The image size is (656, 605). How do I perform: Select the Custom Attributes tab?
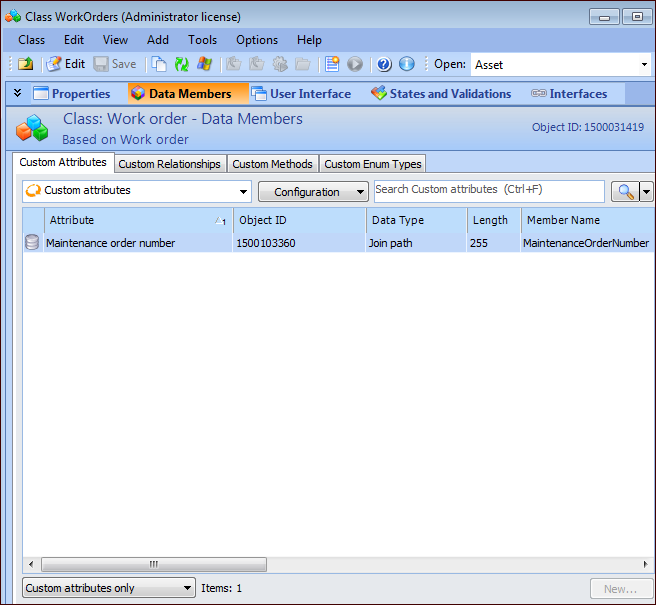click(x=63, y=162)
